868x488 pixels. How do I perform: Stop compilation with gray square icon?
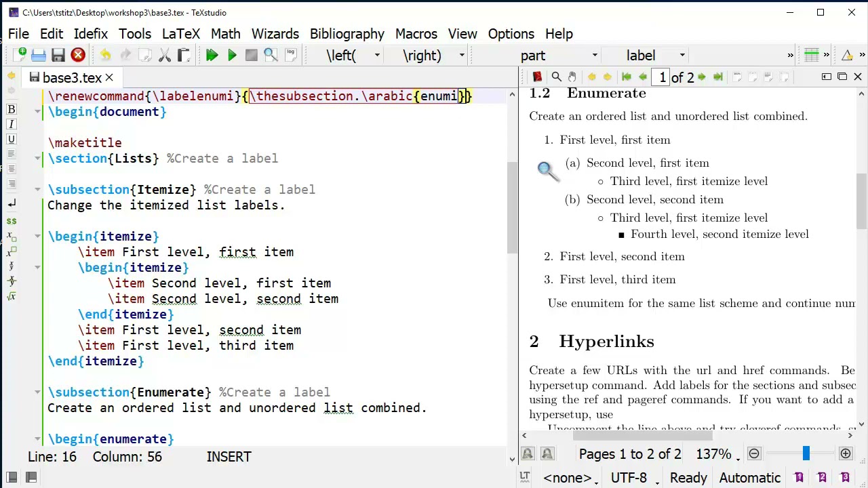pyautogui.click(x=251, y=56)
